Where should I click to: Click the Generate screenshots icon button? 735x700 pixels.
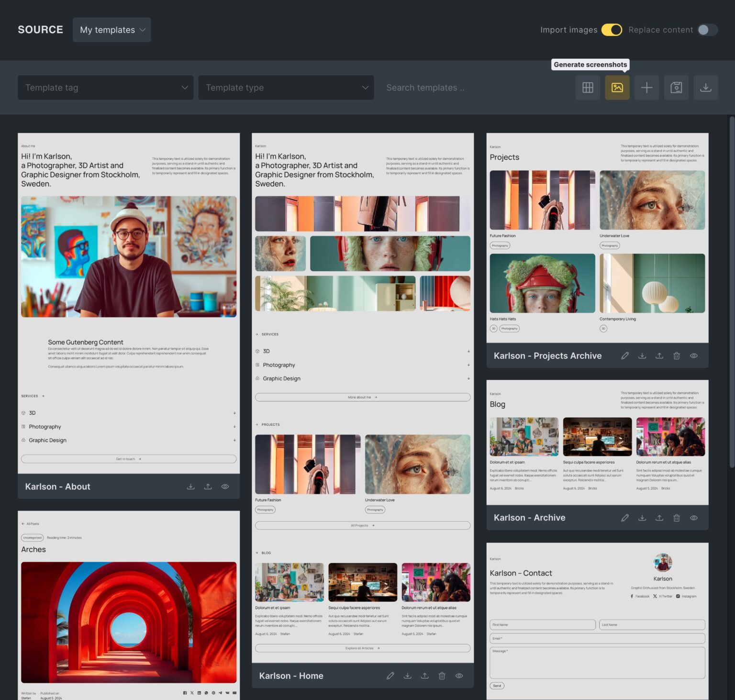tap(617, 88)
